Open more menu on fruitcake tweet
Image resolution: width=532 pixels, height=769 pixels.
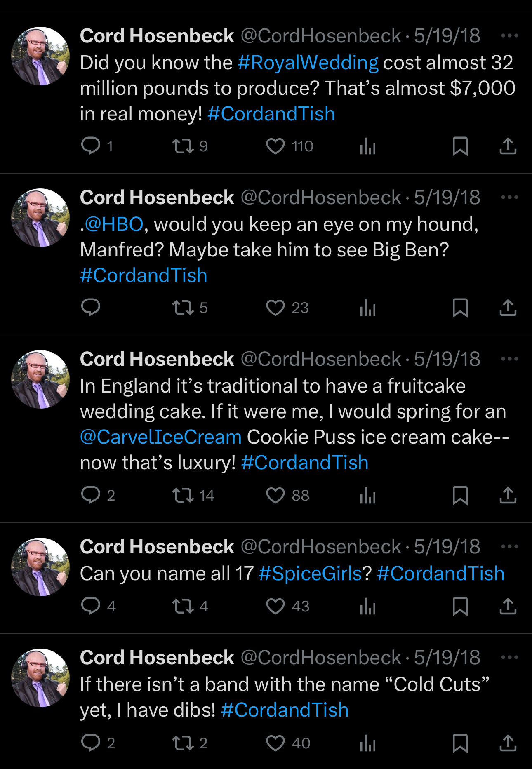[509, 359]
